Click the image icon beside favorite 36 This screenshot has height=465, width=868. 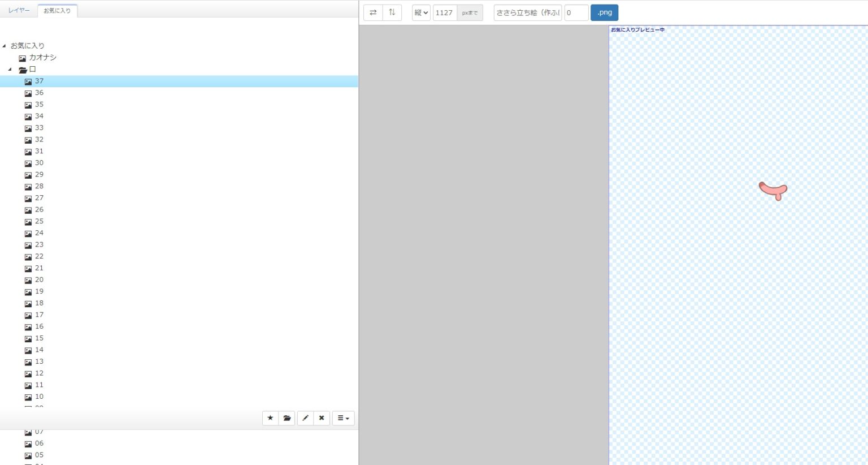point(29,93)
